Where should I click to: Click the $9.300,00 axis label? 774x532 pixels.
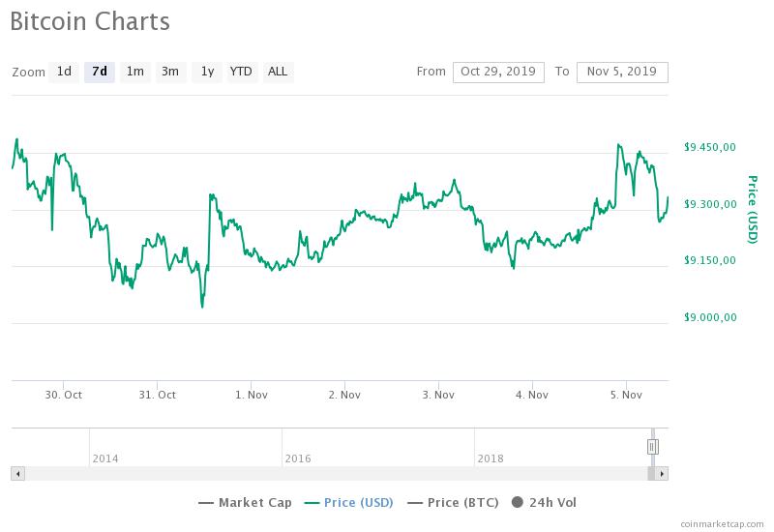click(710, 204)
